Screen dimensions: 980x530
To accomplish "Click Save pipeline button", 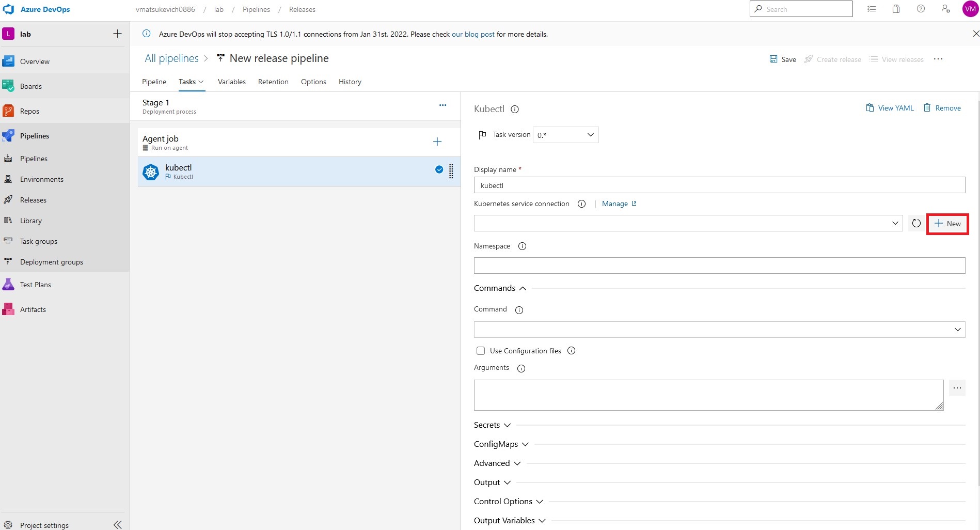I will point(783,59).
